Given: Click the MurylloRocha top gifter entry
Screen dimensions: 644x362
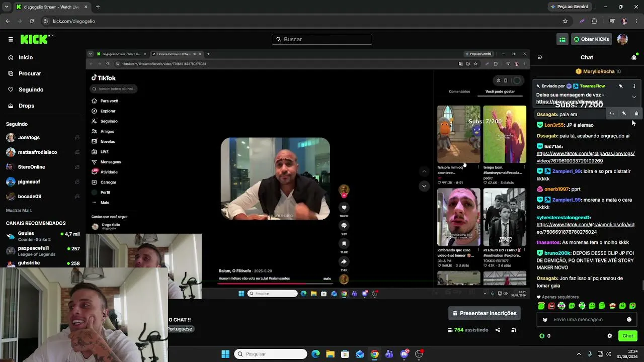Looking at the screenshot, I should point(598,71).
